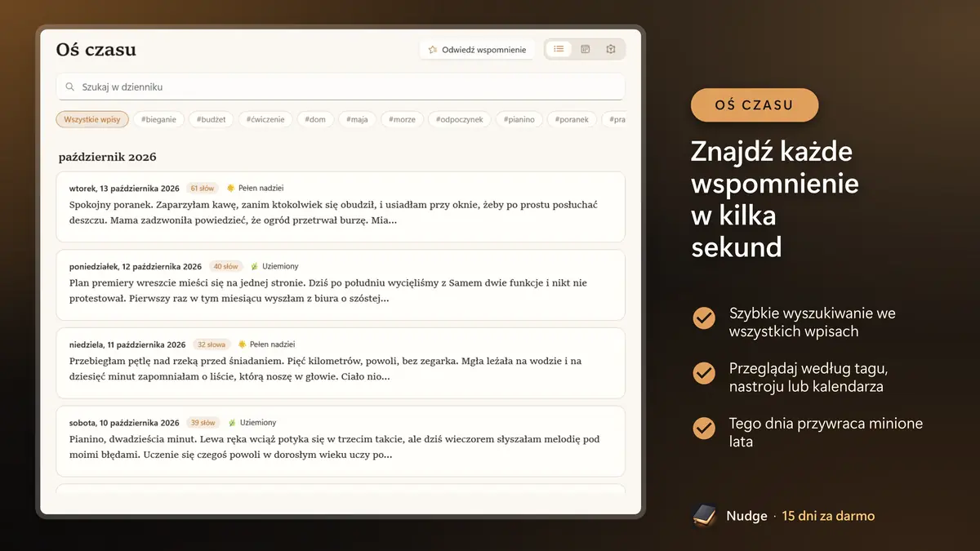Select the Wszystkie wpisy filter chip
The image size is (980, 551).
[92, 119]
